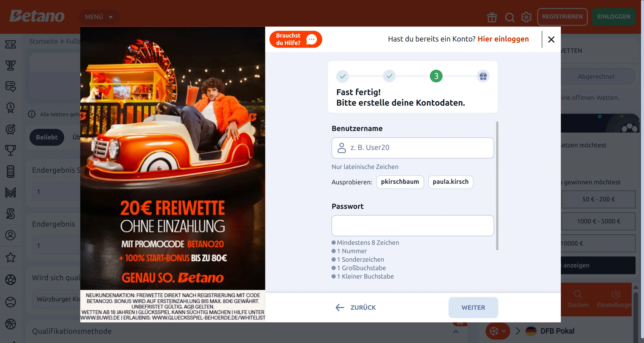Click the EINLOGGEN button
Image resolution: width=644 pixels, height=343 pixels.
pos(614,17)
